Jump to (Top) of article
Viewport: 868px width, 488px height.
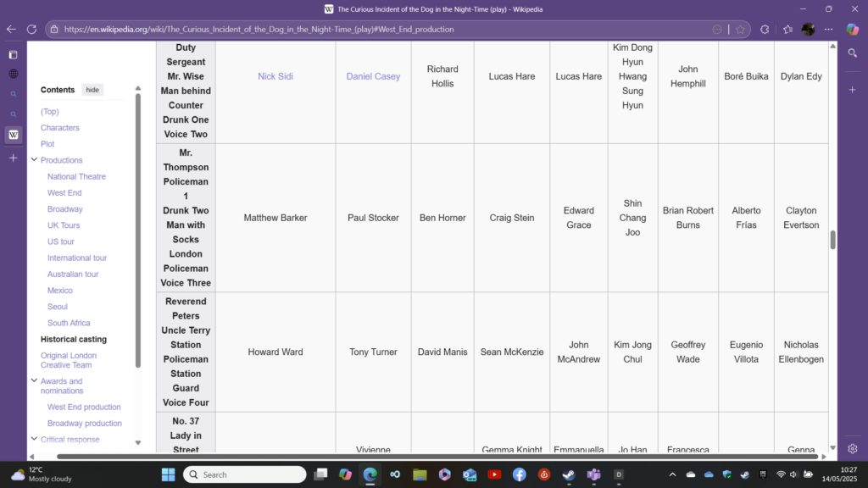pos(49,111)
